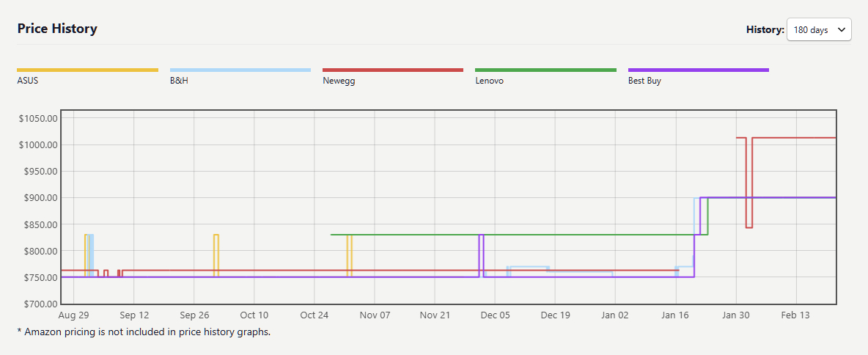Click the Price History heading
This screenshot has width=868, height=355.
pyautogui.click(x=57, y=29)
